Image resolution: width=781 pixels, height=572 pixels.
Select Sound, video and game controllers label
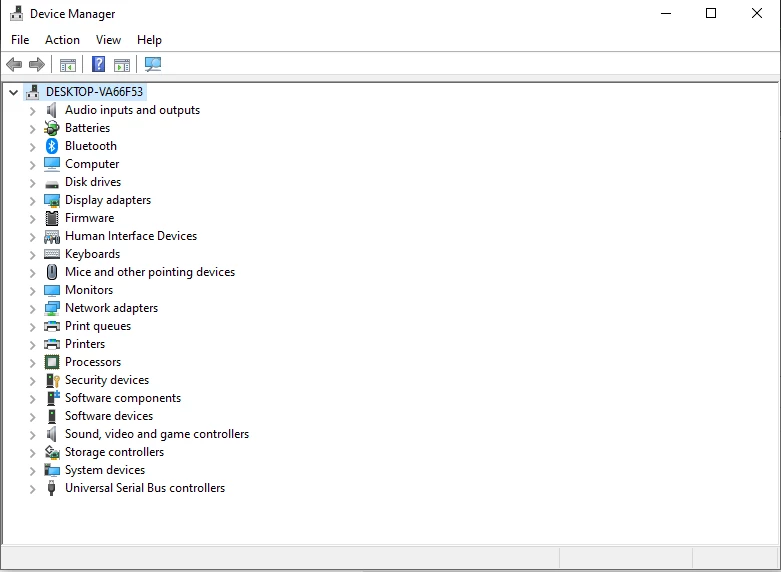pos(157,434)
